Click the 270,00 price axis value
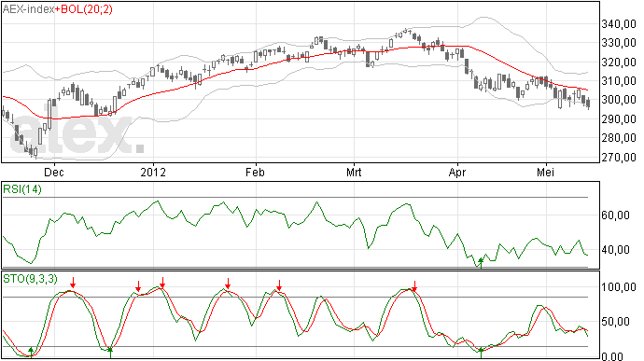The image size is (644, 361). point(619,158)
